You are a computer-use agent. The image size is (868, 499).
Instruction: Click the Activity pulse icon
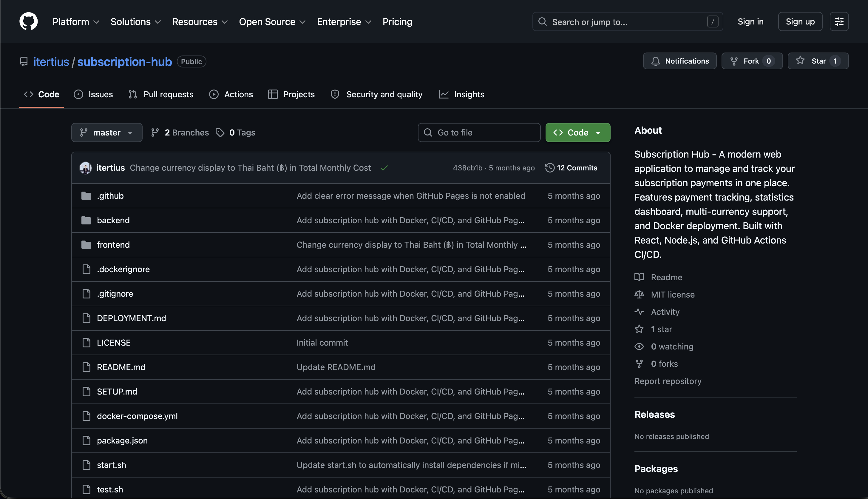click(x=639, y=312)
